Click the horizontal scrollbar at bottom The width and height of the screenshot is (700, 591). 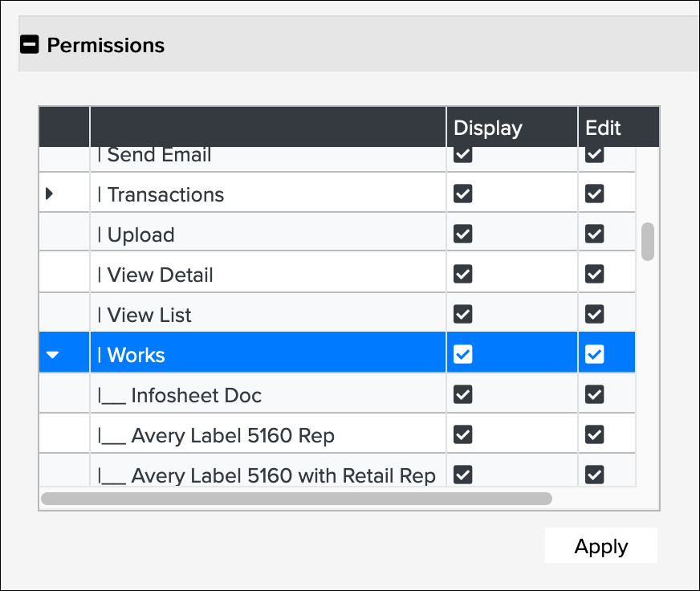point(296,498)
